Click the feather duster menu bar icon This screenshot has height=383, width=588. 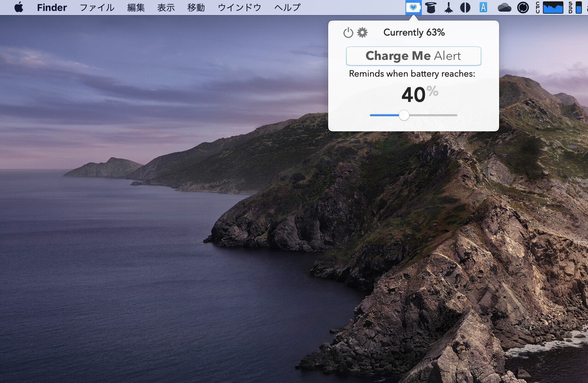click(448, 7)
